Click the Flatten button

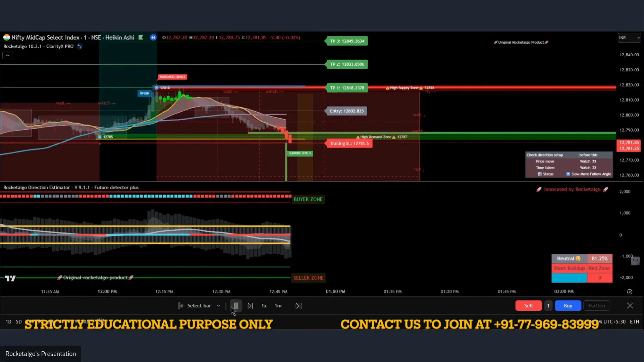(597, 306)
